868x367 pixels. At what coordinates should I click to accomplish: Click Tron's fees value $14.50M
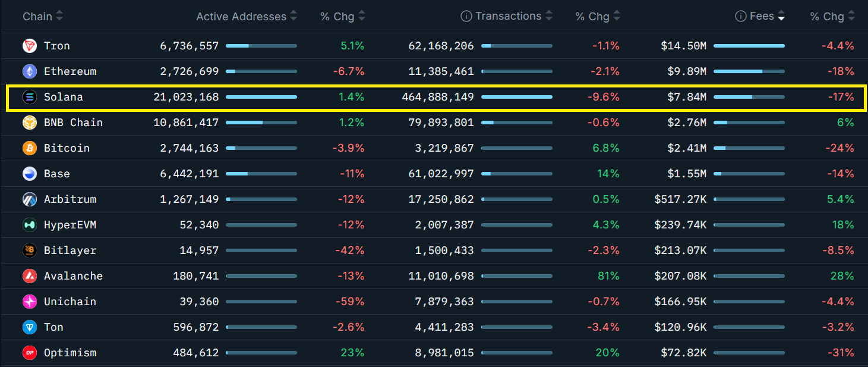[683, 46]
